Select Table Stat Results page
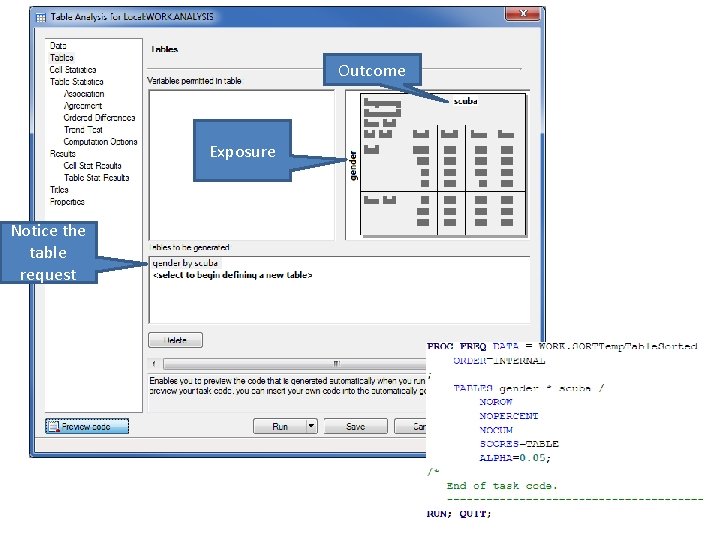 pos(96,177)
